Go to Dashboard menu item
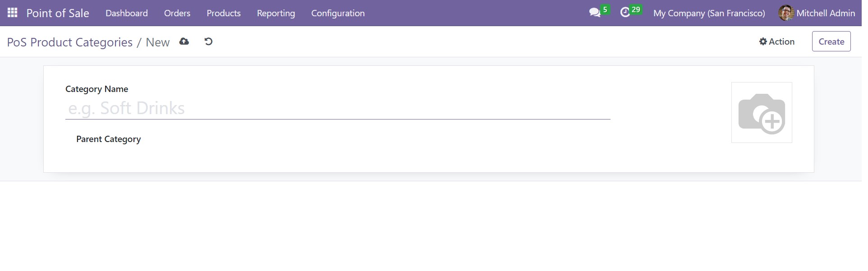 point(127,13)
